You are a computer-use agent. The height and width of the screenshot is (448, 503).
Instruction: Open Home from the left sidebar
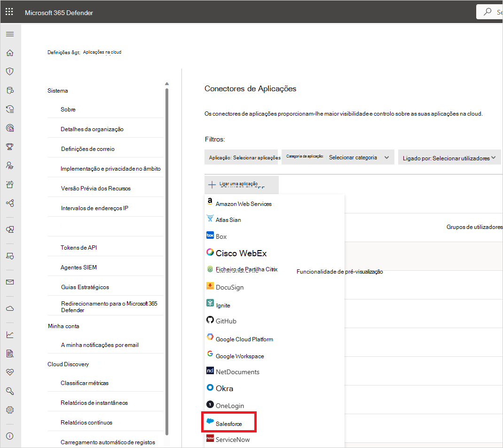[x=10, y=53]
